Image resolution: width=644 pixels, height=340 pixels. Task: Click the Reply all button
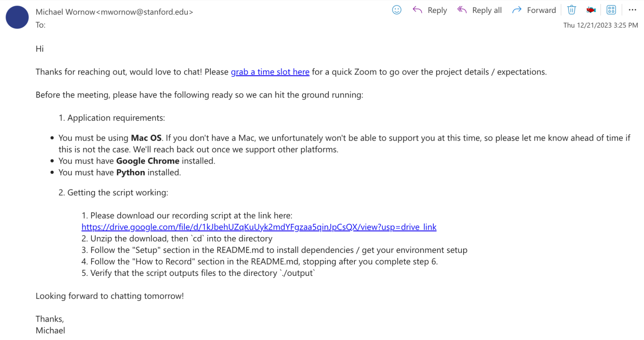point(479,10)
